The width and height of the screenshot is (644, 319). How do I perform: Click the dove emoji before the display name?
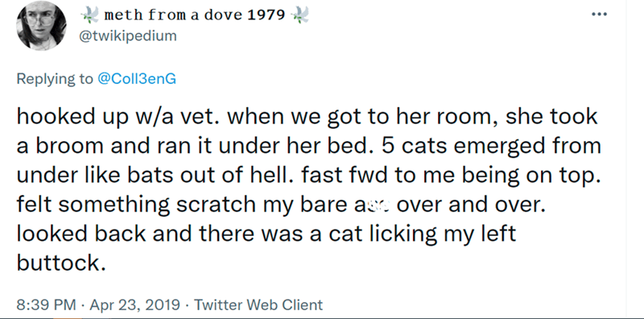point(90,15)
